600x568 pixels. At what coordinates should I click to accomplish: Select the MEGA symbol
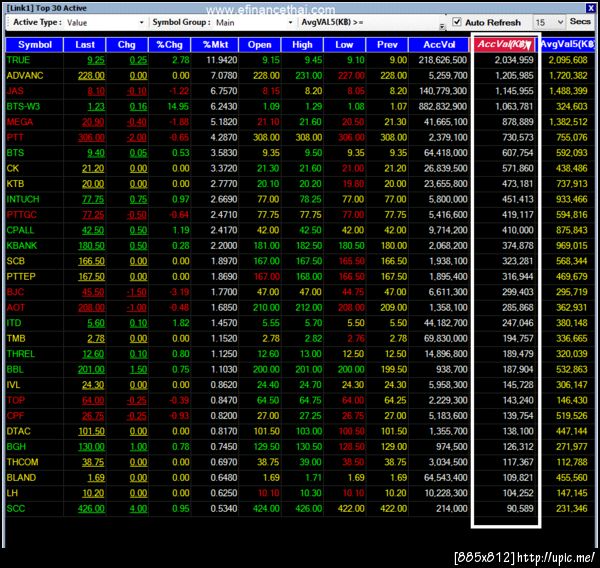[20, 122]
